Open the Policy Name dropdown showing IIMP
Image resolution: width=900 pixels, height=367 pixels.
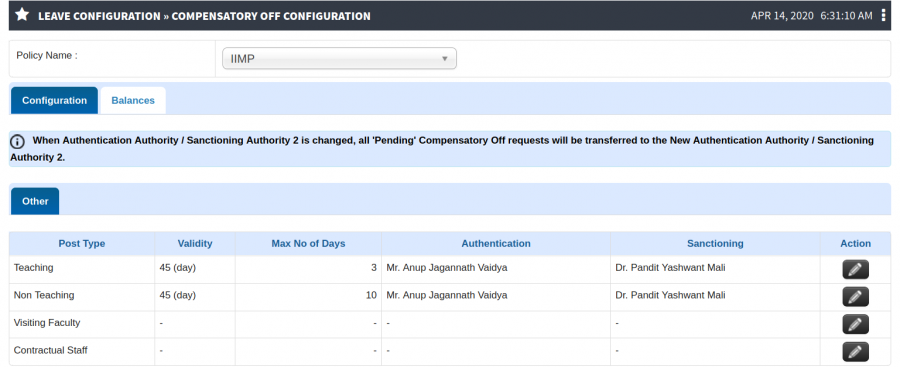[339, 59]
